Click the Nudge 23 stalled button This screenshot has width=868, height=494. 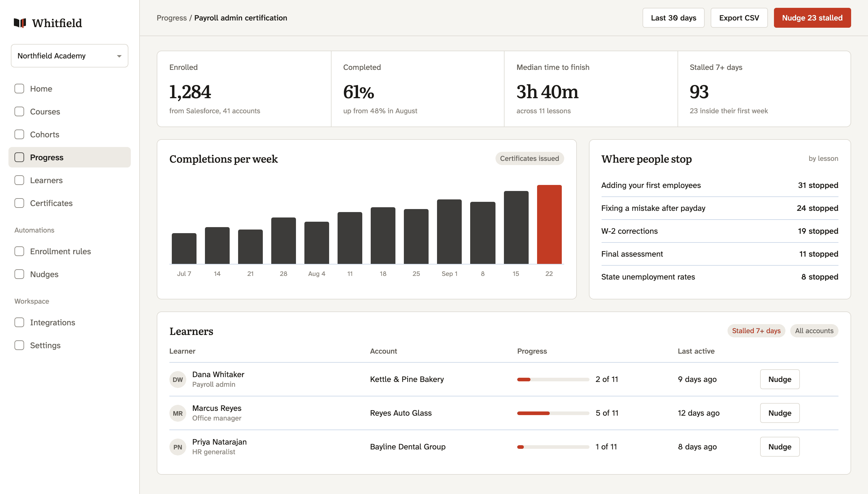click(x=812, y=18)
